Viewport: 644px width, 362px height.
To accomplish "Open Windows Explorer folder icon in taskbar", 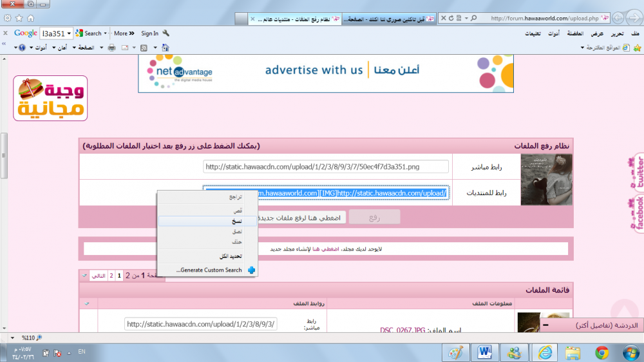I will click(573, 352).
